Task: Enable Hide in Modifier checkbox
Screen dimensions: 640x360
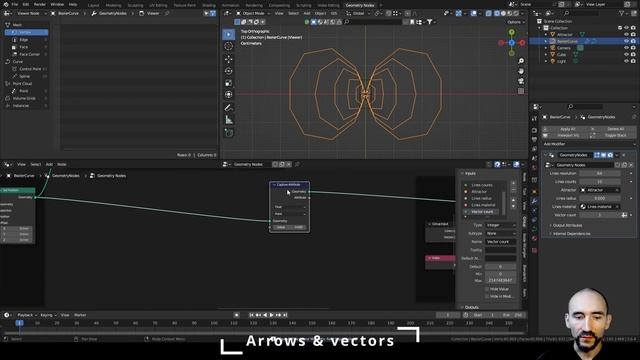Action: tap(487, 296)
